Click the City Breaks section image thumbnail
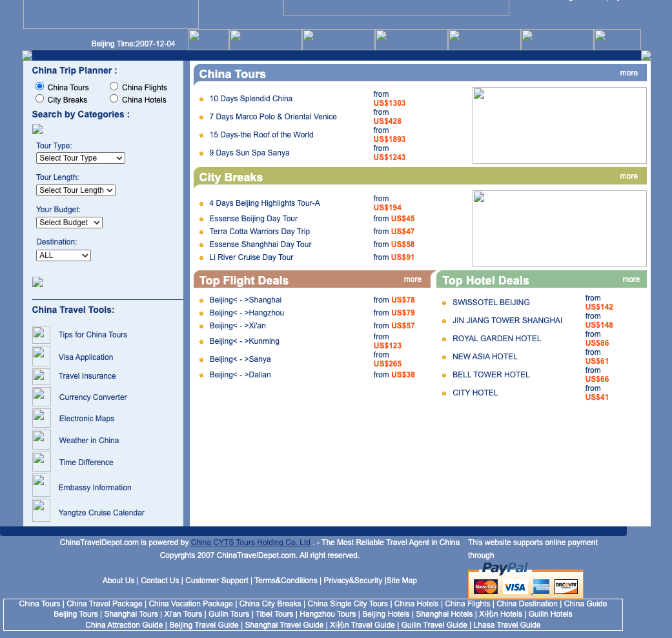Viewport: 672px width, 638px height. coord(559,228)
